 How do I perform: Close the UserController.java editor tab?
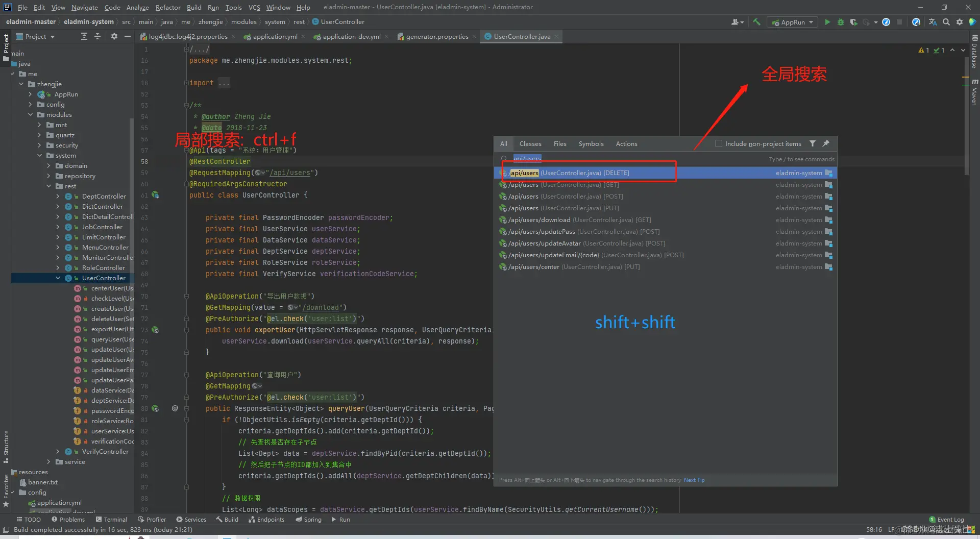pyautogui.click(x=556, y=36)
